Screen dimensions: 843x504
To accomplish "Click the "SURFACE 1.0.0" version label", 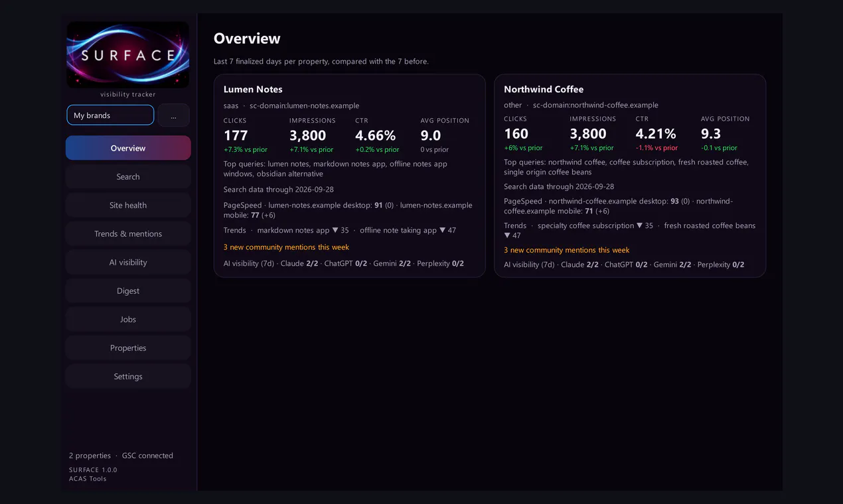I will point(93,470).
